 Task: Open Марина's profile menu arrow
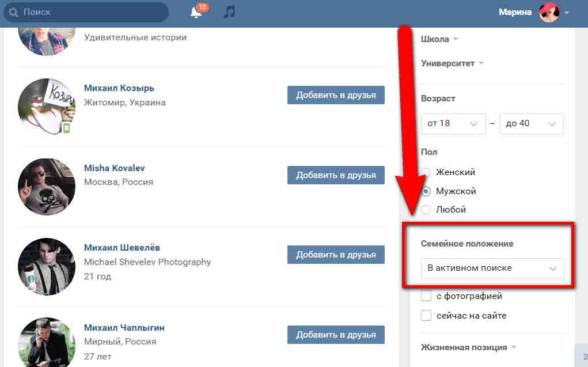[567, 12]
